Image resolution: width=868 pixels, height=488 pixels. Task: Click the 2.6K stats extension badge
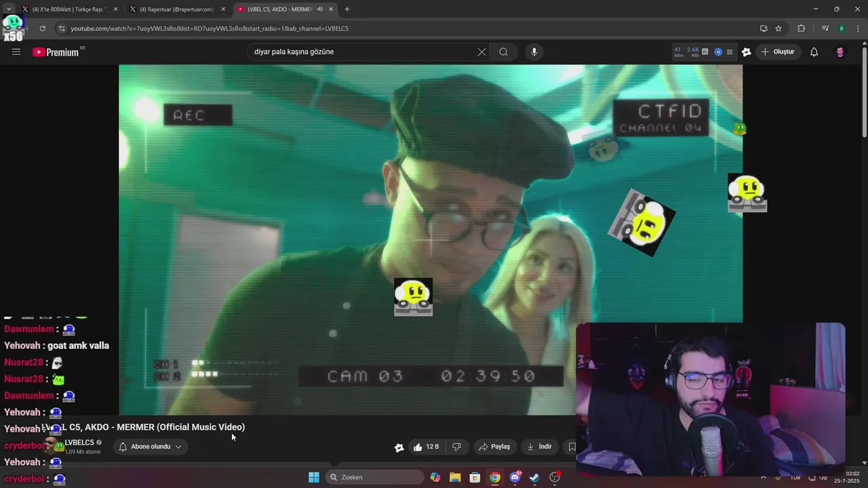click(693, 52)
